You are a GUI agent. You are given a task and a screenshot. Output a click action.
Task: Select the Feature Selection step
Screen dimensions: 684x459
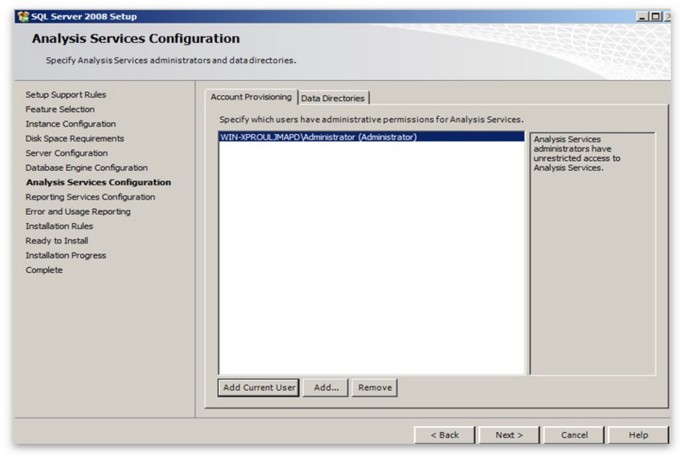point(60,109)
